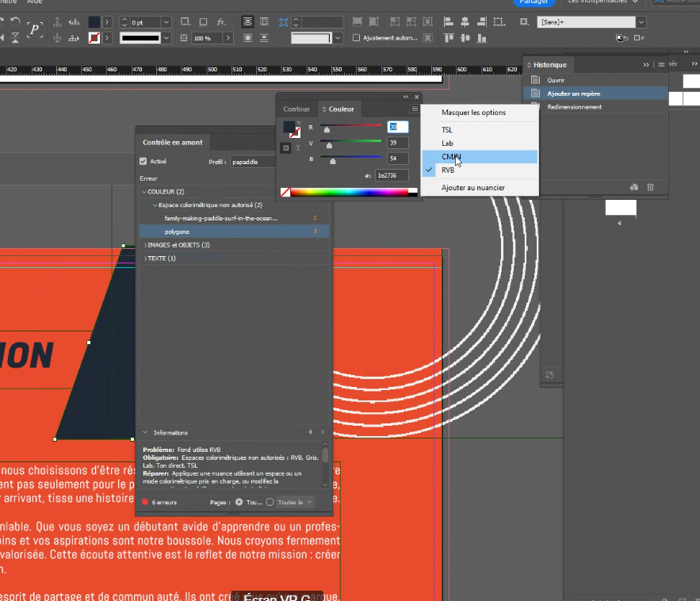This screenshot has width=700, height=601.
Task: Collapse the COULEUR error group
Action: point(144,192)
